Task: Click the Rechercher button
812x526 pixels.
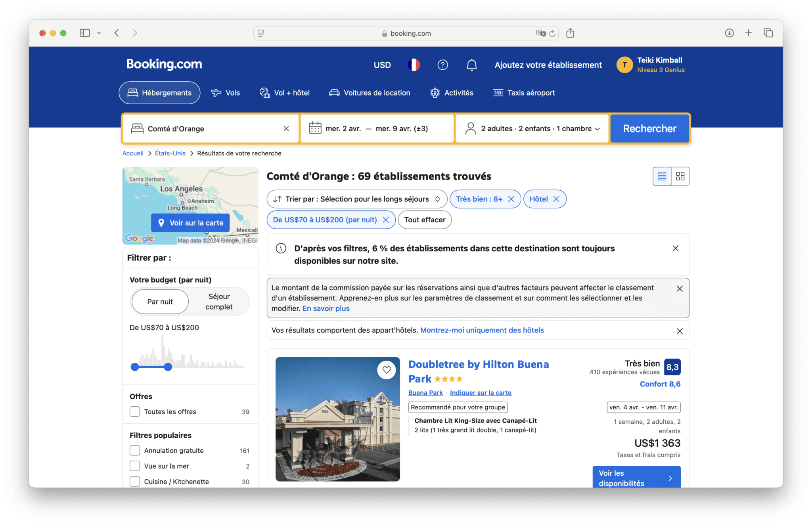Action: [x=649, y=128]
